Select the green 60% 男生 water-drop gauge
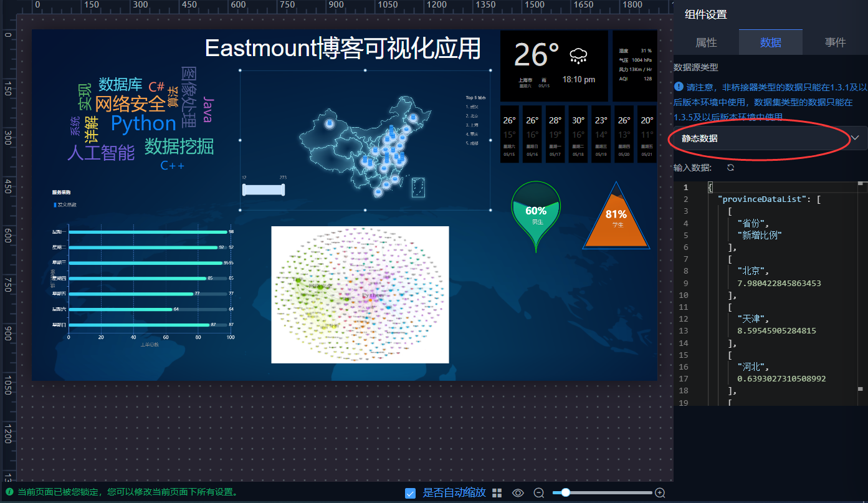868x503 pixels. pos(536,216)
